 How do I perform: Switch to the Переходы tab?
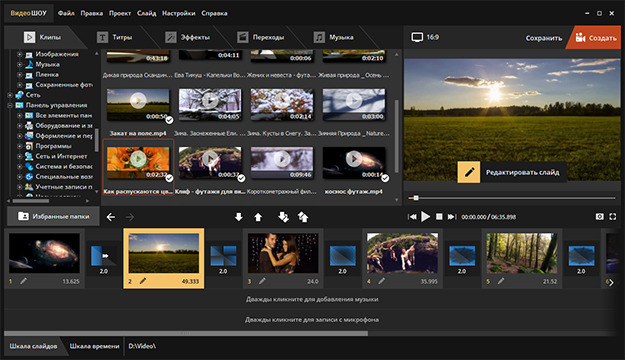pyautogui.click(x=261, y=37)
